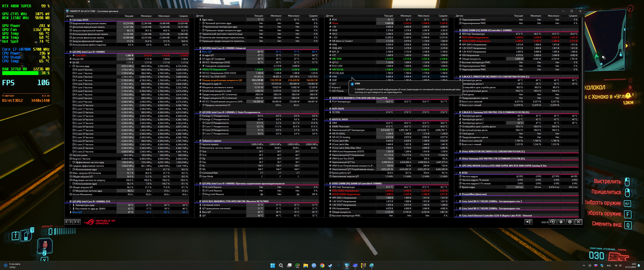
Task: Click the Датчик column header in first panel
Action: click(70, 16)
